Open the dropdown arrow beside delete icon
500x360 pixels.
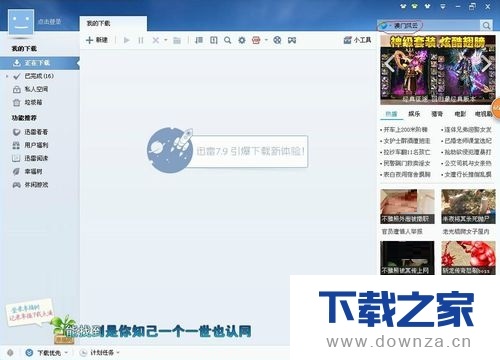[165, 40]
